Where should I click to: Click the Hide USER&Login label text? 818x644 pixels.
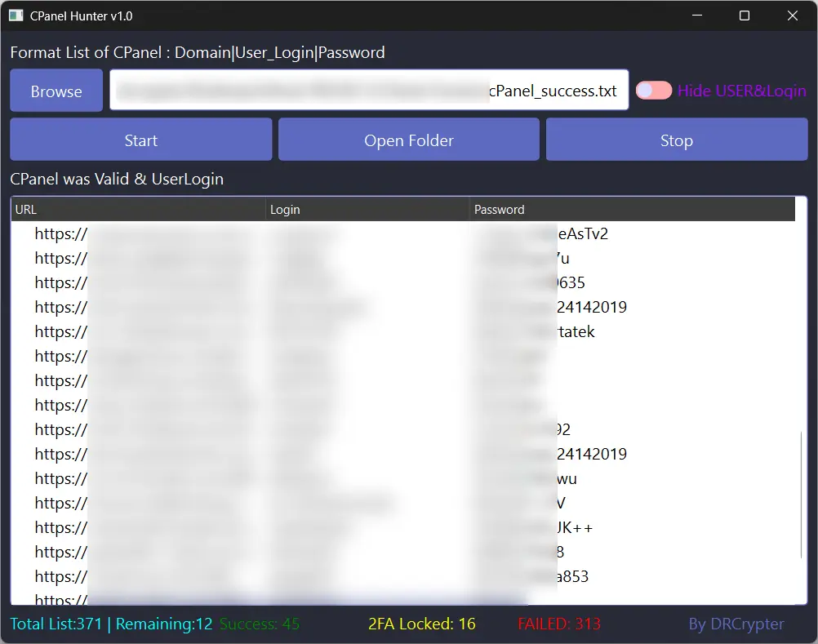click(741, 91)
